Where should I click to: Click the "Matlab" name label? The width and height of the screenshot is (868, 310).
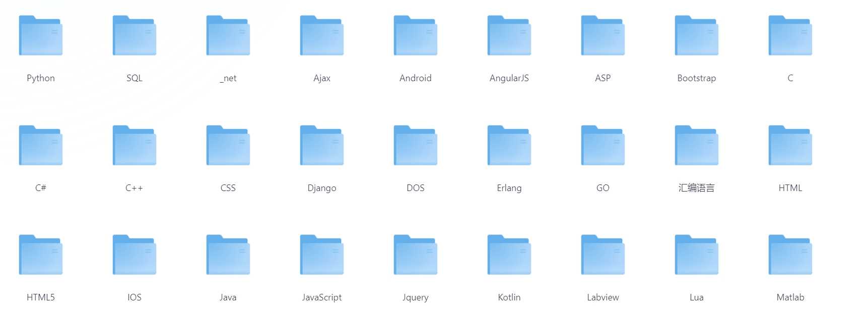pos(790,297)
